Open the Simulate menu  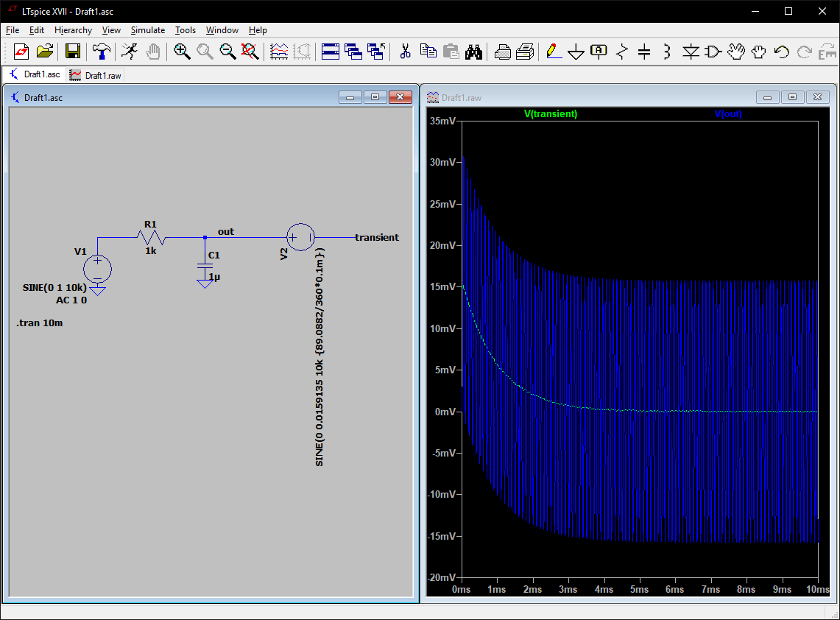click(147, 30)
